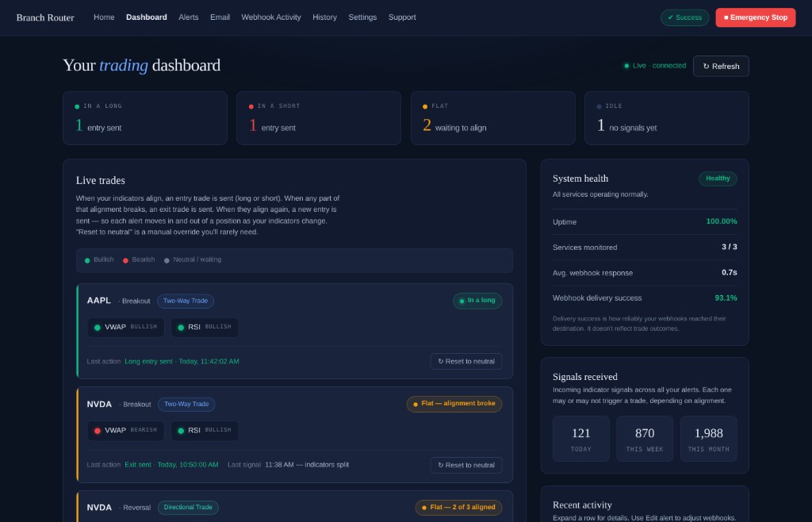Select the Dashboard nav item
The image size is (812, 522).
[x=147, y=17]
